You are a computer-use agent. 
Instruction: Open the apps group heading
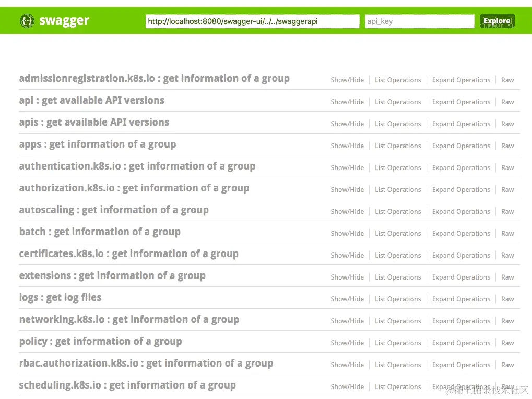click(x=98, y=144)
